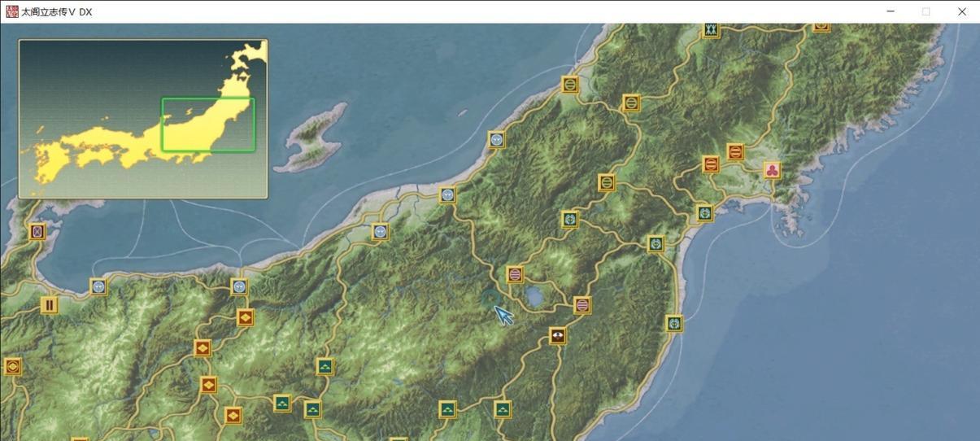
Task: Click the game's title bar application icon
Action: [12, 11]
